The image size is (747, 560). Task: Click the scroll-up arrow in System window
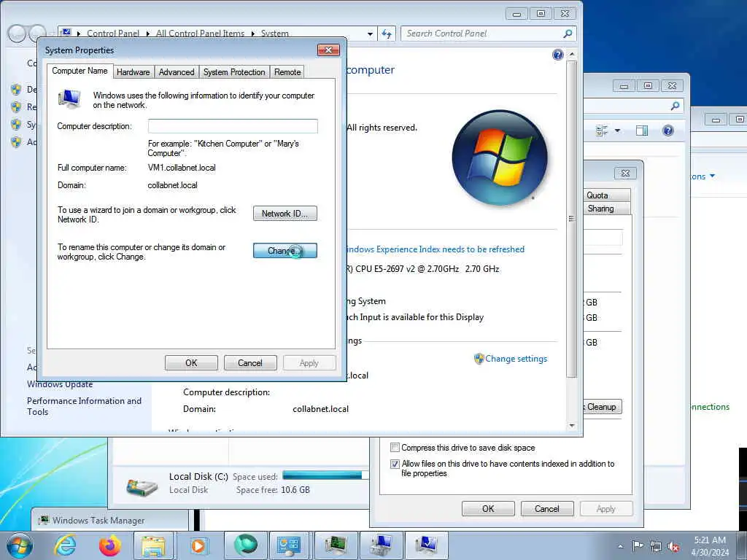tap(572, 55)
